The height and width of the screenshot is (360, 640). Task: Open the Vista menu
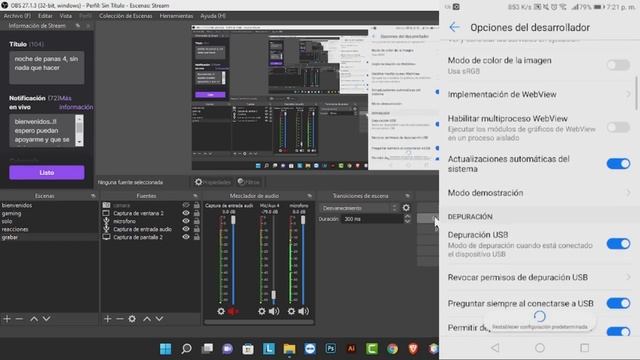[66, 16]
